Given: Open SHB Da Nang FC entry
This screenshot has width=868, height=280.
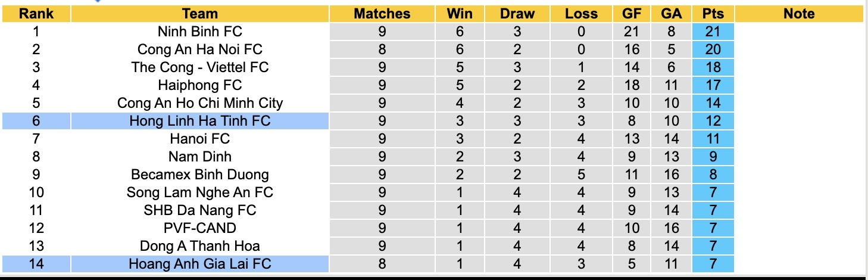Looking at the screenshot, I should [x=200, y=210].
